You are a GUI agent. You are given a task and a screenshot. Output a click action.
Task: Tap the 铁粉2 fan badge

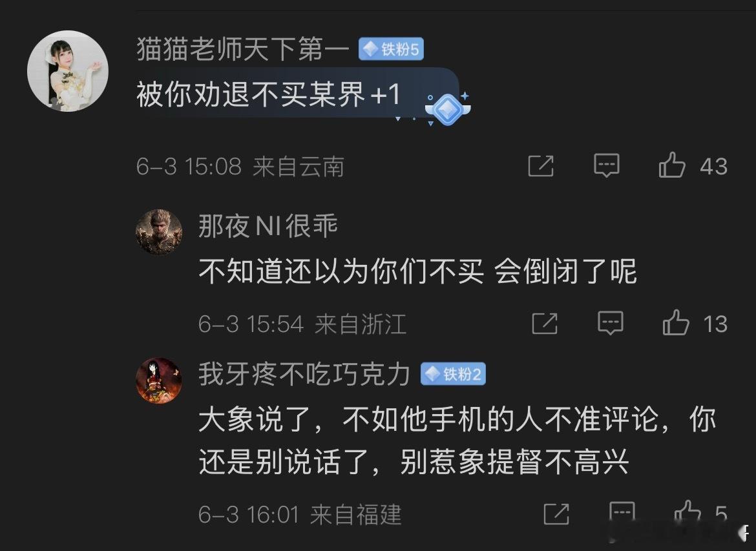(453, 374)
